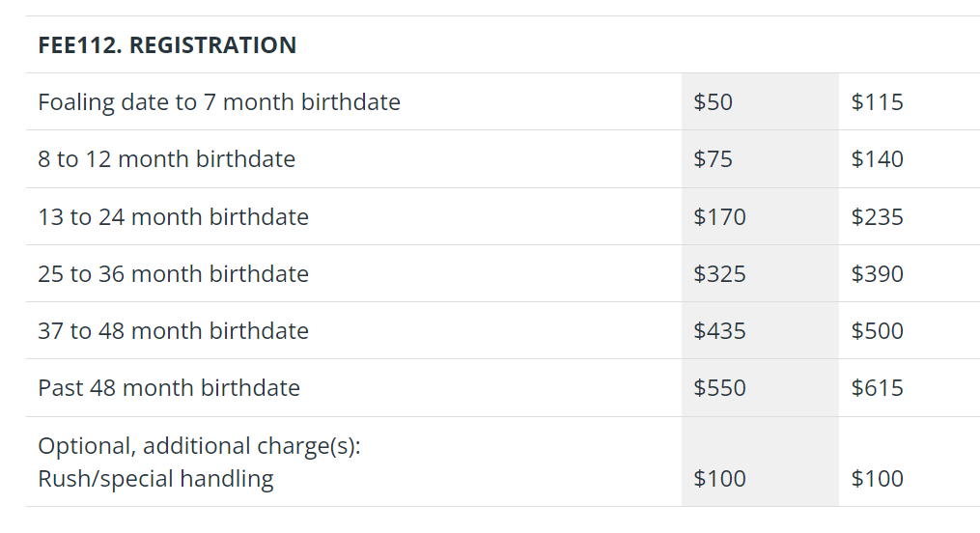The image size is (980, 533).
Task: Click the $140 fee value
Action: coord(878,158)
